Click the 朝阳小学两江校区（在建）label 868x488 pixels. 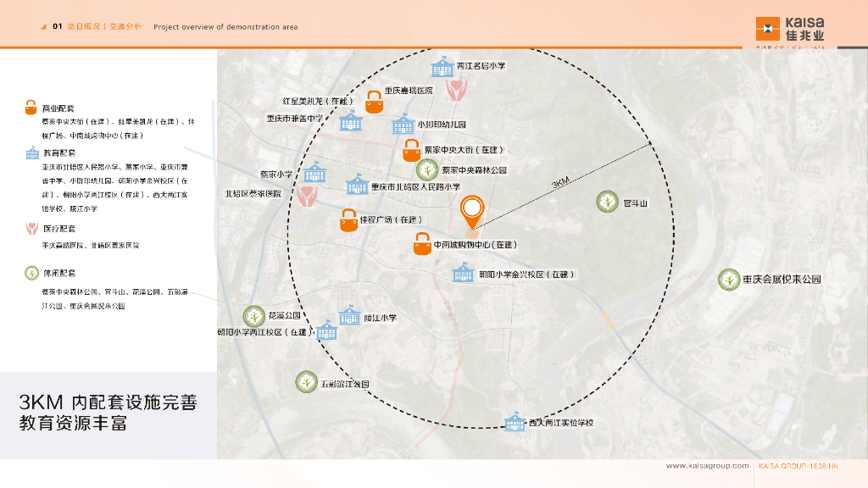pyautogui.click(x=265, y=332)
